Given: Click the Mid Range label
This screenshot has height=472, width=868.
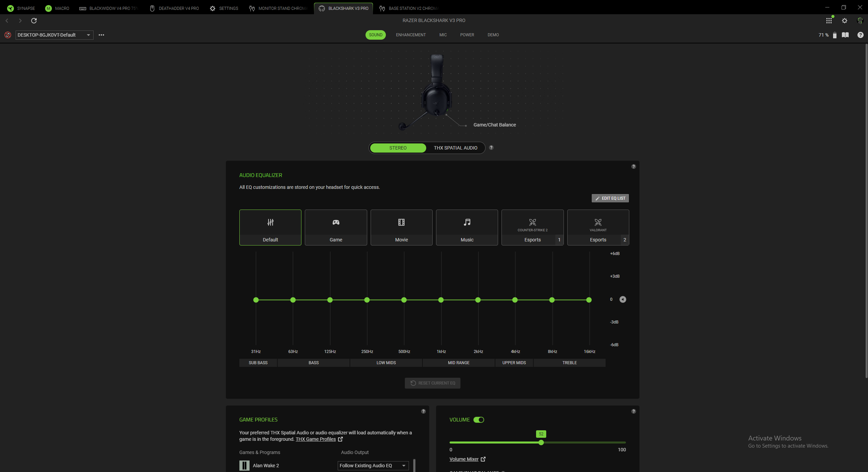Looking at the screenshot, I should pyautogui.click(x=459, y=363).
